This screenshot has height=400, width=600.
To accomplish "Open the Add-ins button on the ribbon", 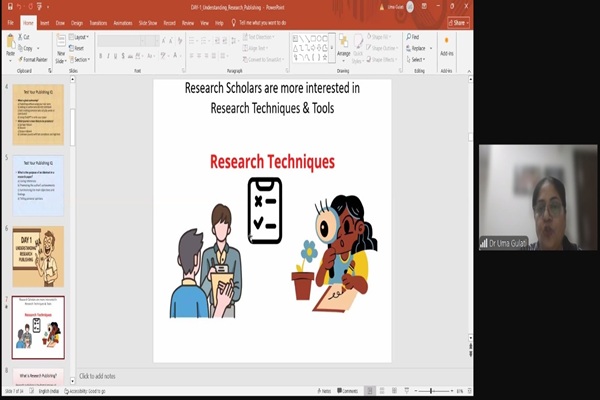I will tap(446, 46).
